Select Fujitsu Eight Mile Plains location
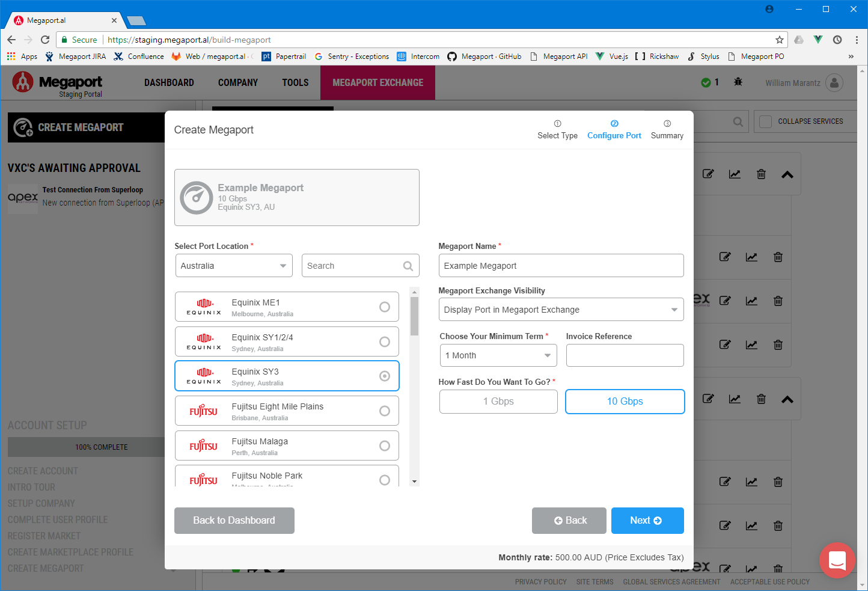 tap(385, 411)
